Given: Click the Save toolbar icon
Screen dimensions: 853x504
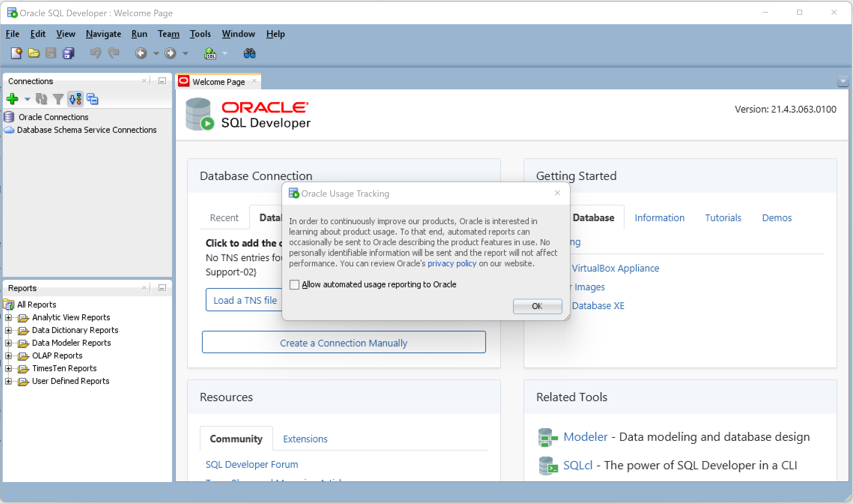Looking at the screenshot, I should coord(51,53).
